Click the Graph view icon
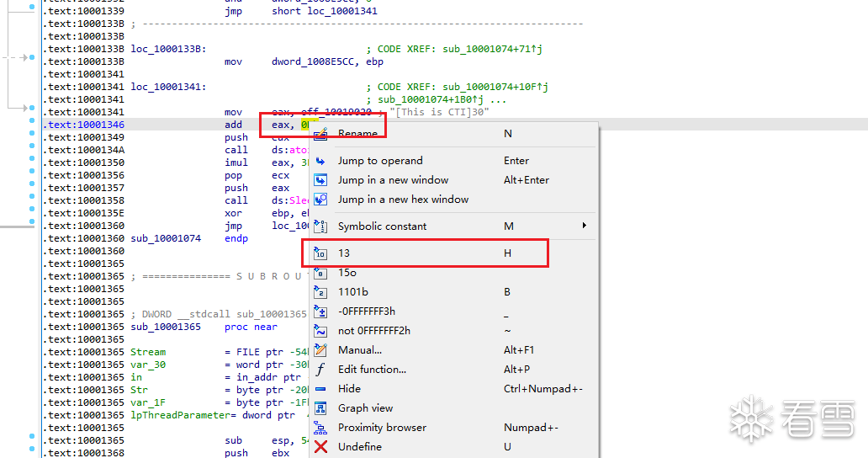 coord(320,408)
